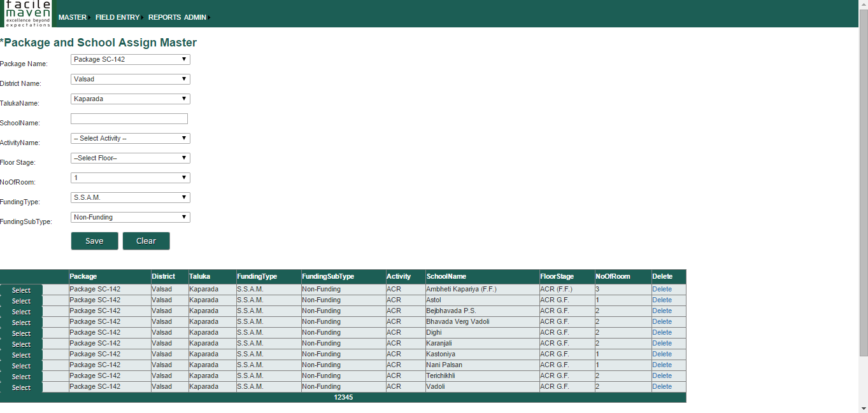Delete the Dighi school entry
Screen dimensions: 868x413
[662, 332]
